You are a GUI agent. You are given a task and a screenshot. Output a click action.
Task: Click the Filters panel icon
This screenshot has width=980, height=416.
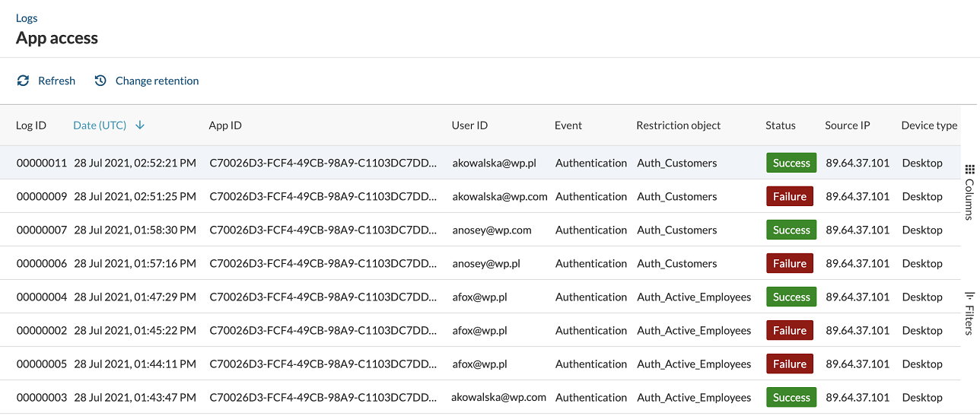(x=969, y=296)
